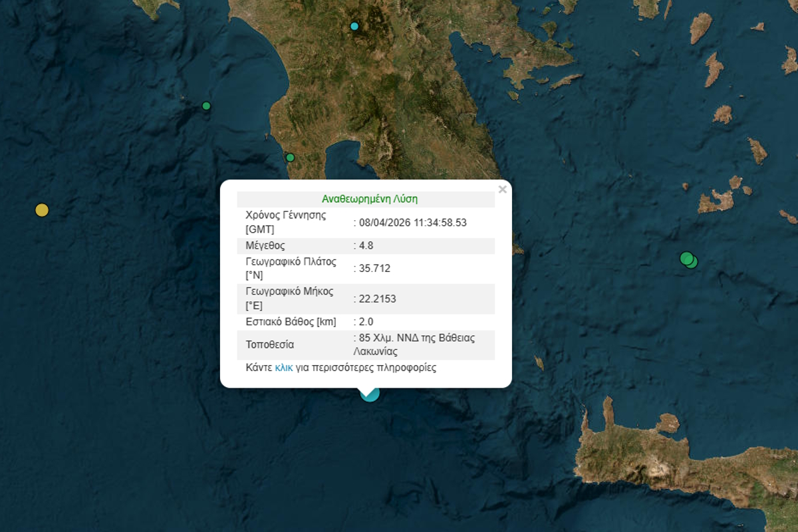Click the longitude value 22.2153
Viewport: 798px width, 532px height.
376,299
